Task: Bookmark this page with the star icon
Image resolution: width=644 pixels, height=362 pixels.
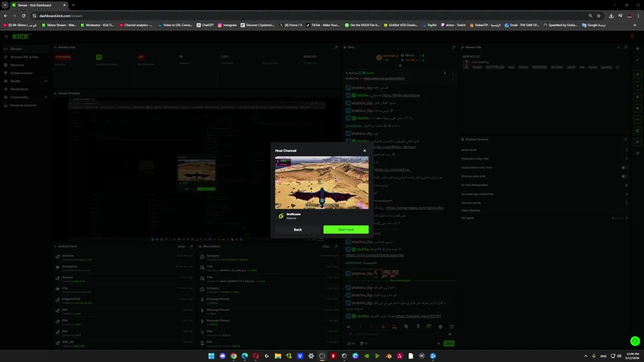Action: [x=598, y=16]
